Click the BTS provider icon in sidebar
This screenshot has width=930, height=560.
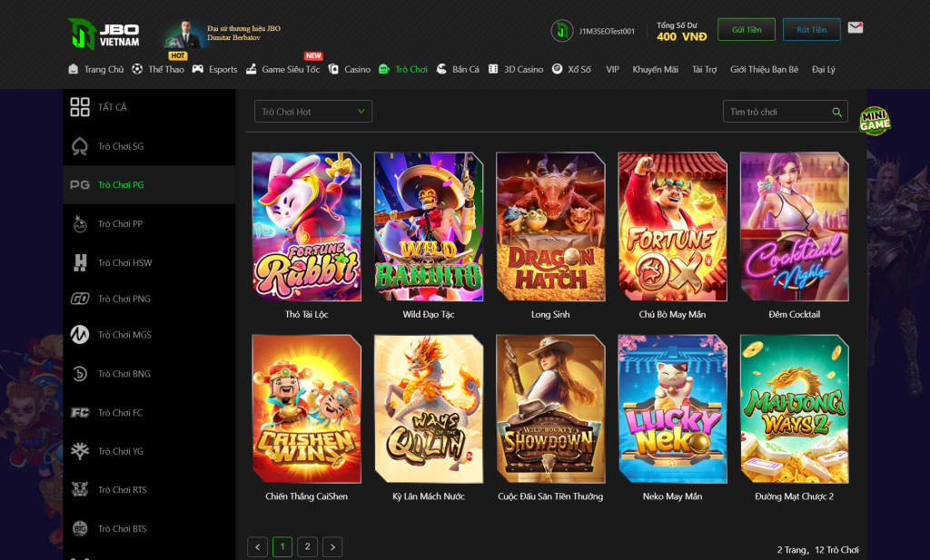[x=80, y=528]
